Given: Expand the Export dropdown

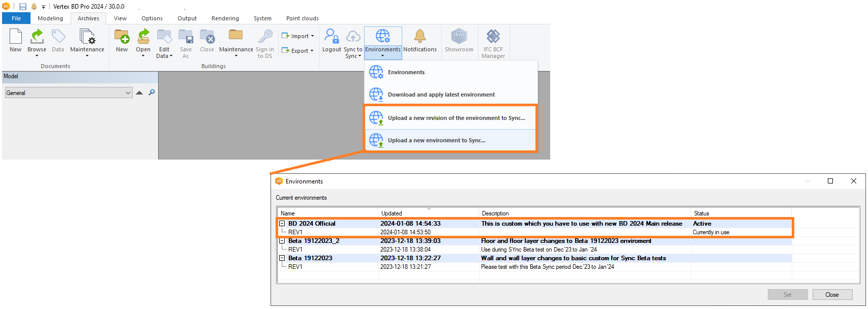Looking at the screenshot, I should point(298,51).
